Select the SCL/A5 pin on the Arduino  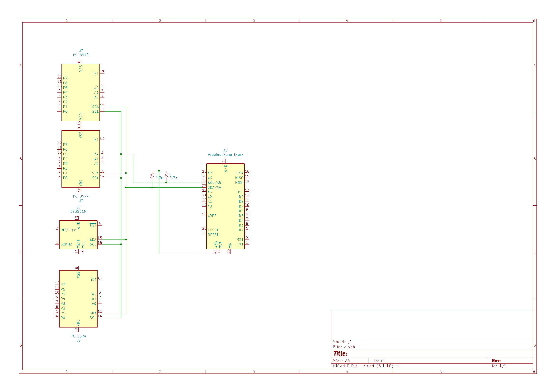214,183
